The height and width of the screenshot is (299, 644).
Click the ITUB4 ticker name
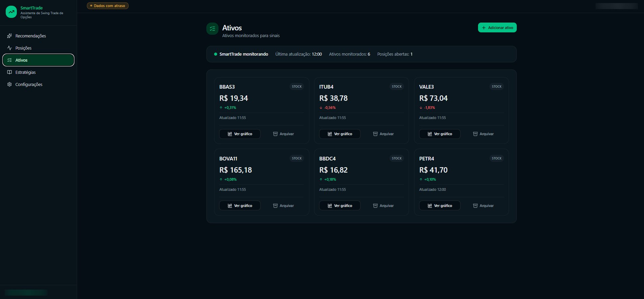coord(326,87)
